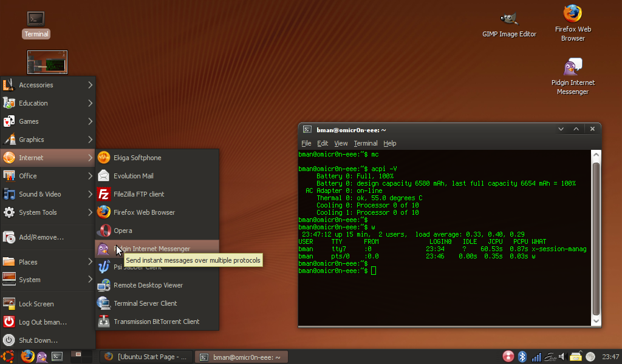
Task: Open the network signal strength tray icon
Action: tap(536, 357)
